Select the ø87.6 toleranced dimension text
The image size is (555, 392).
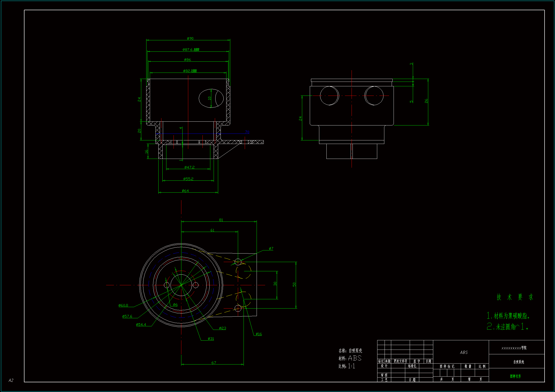190,50
